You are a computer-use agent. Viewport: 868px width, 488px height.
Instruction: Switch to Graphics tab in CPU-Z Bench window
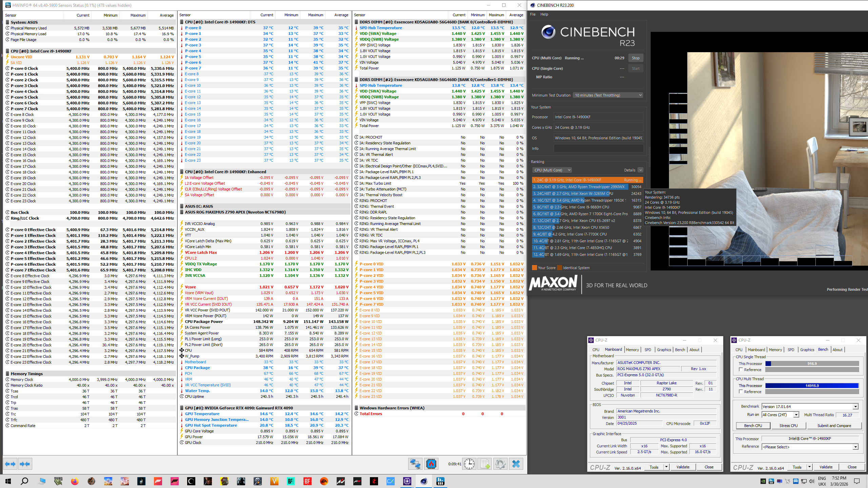tap(807, 350)
